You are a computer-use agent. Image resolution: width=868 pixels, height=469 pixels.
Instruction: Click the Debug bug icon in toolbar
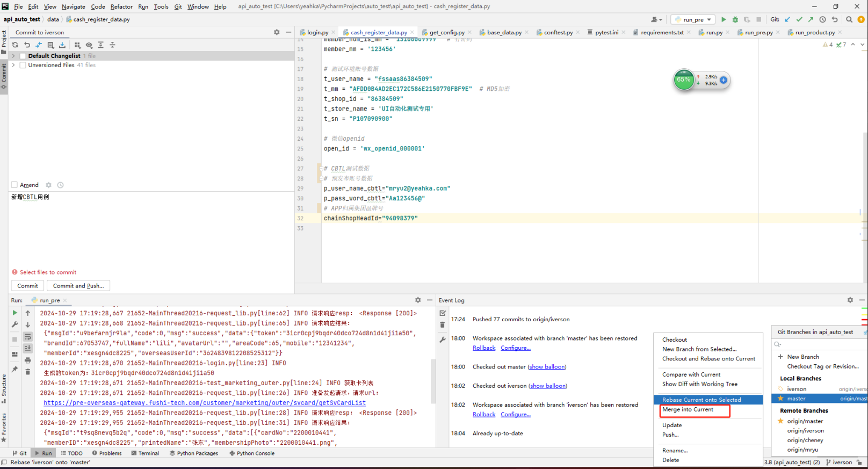pos(735,19)
